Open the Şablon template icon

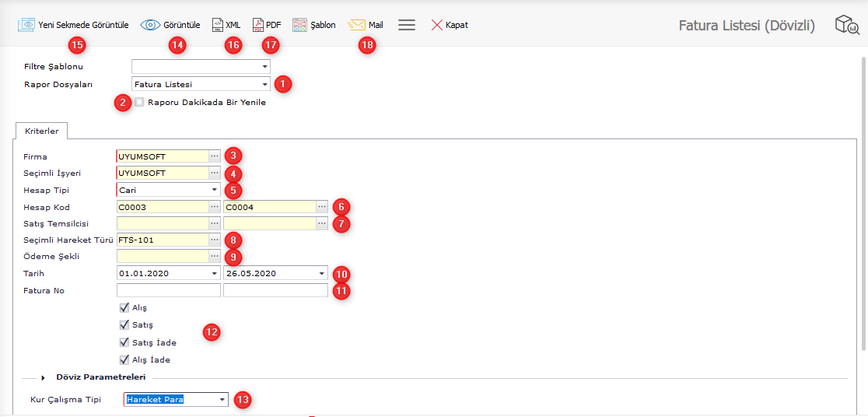[300, 25]
